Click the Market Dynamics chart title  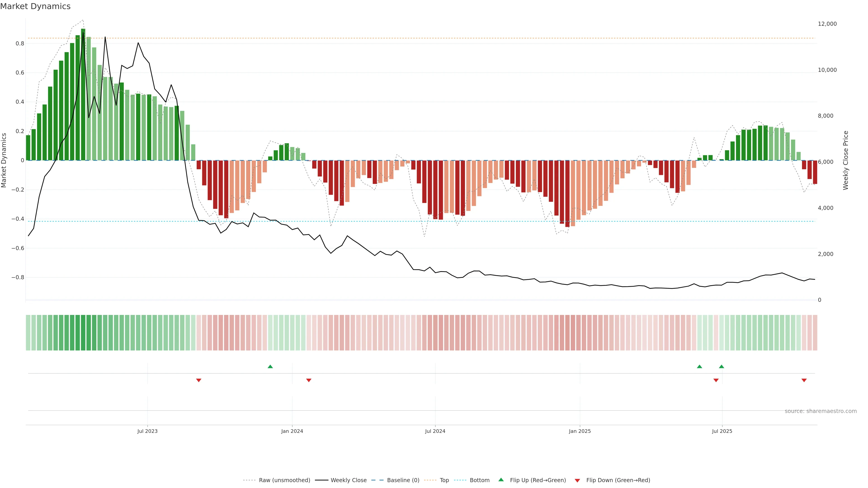[x=35, y=6]
